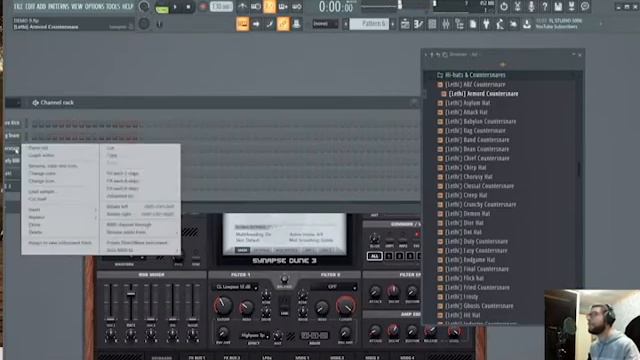Collapse the Hi-hats & Countersnares folder
This screenshot has height=360, width=640.
point(471,75)
